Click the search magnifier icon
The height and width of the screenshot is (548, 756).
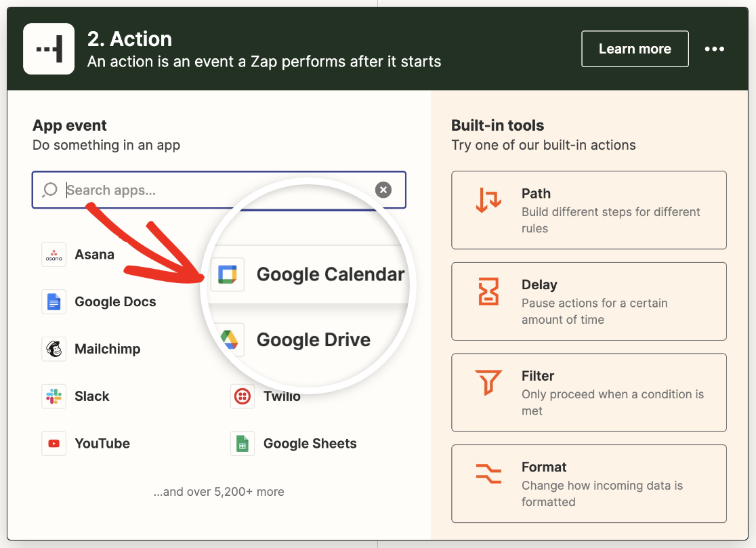point(49,190)
